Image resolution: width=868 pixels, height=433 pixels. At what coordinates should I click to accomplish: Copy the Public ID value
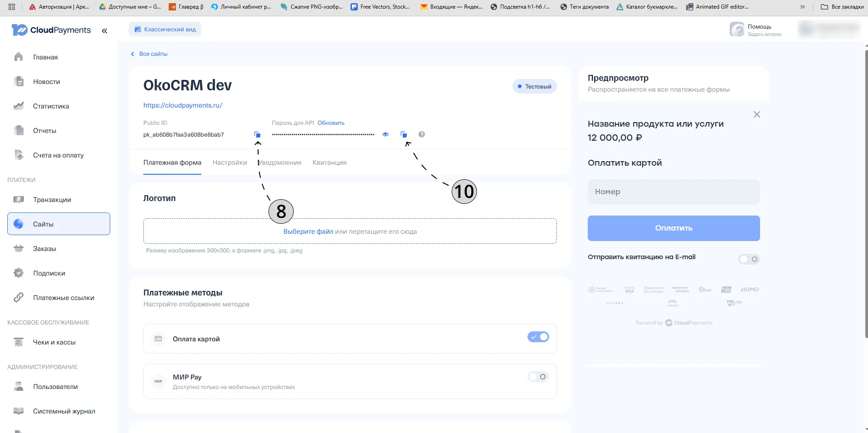click(x=257, y=134)
